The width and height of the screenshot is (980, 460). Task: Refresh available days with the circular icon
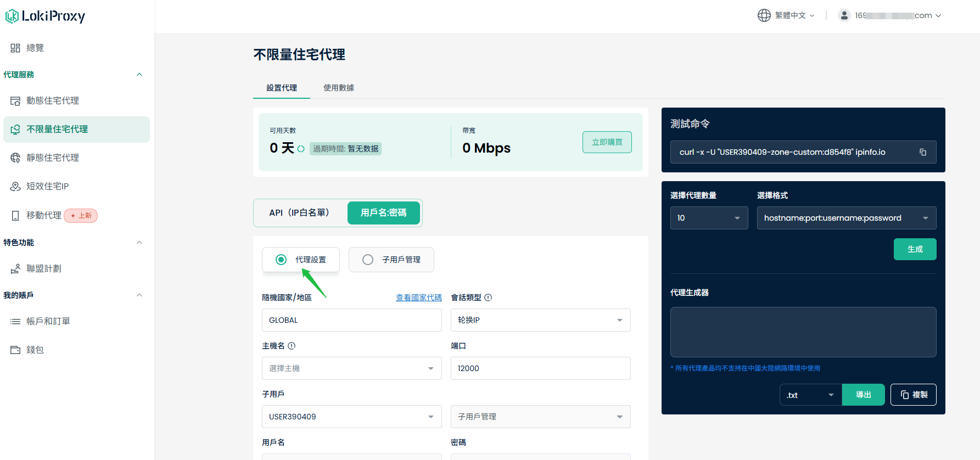[x=301, y=149]
